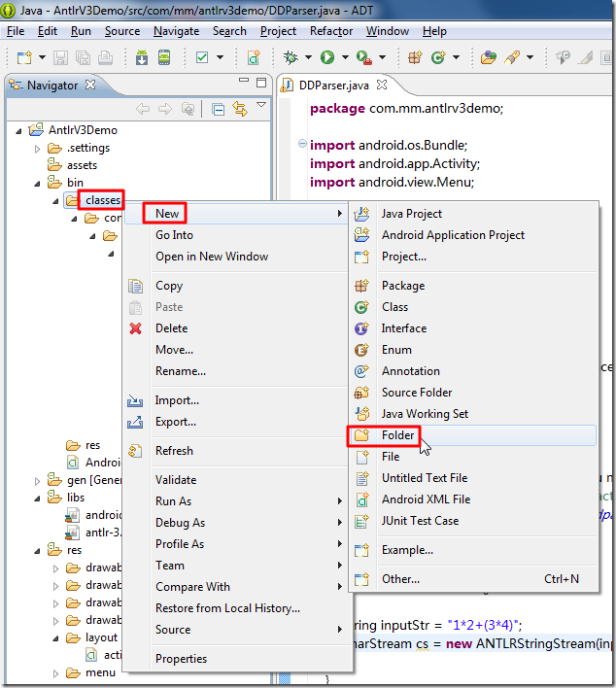Open the Compare With submenu
The width and height of the screenshot is (616, 688).
click(237, 587)
